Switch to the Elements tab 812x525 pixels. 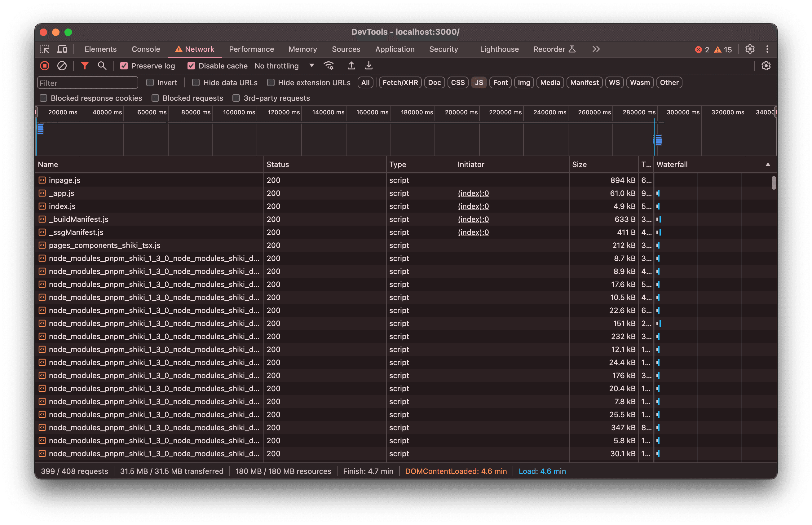(100, 49)
